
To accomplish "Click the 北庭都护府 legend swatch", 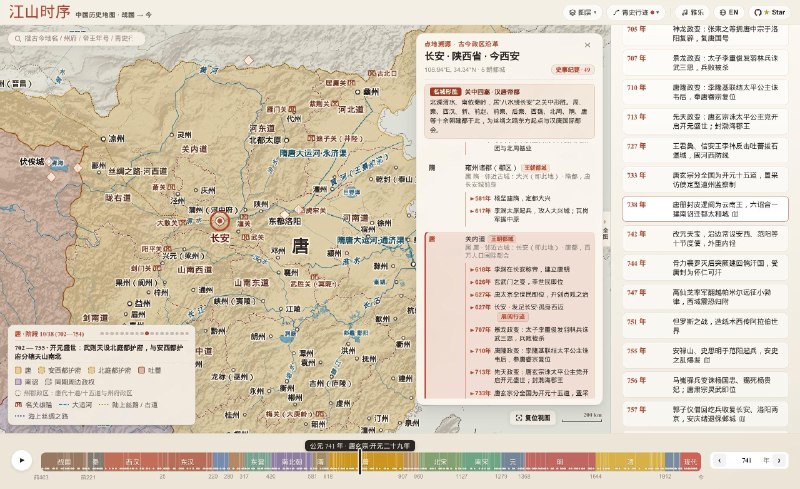I will pyautogui.click(x=91, y=370).
